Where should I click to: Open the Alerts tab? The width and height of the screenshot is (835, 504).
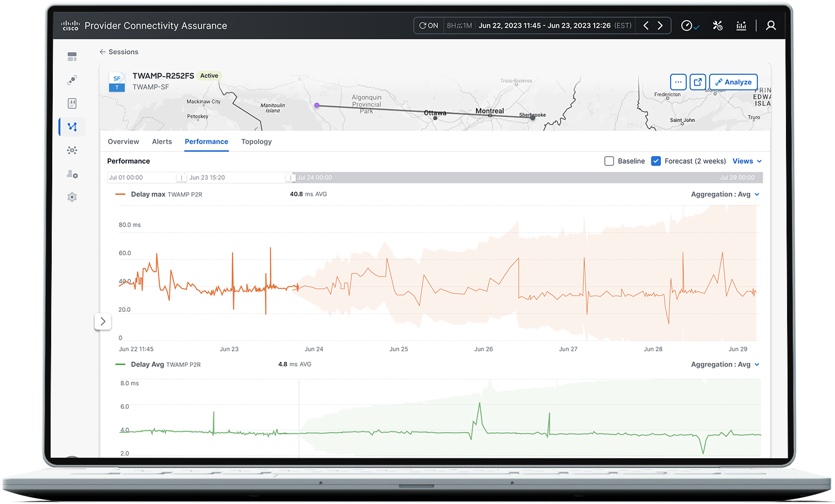162,141
